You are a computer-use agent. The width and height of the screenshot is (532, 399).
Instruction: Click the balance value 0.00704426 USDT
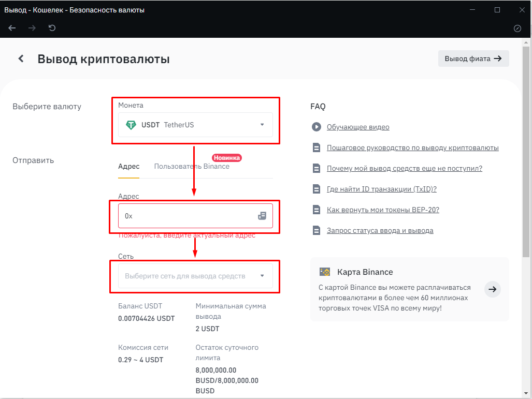point(146,319)
